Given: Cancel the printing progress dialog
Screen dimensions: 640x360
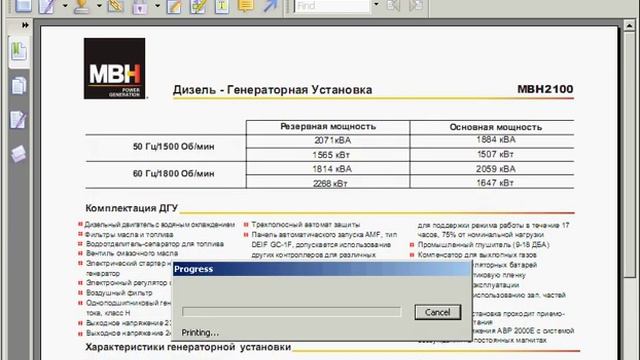Looking at the screenshot, I should [x=438, y=312].
